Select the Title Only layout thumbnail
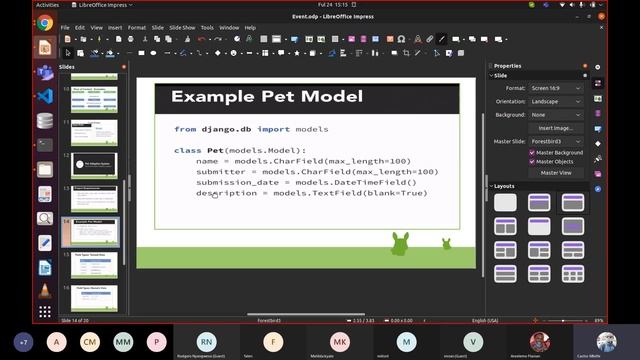The height and width of the screenshot is (360, 640). point(539,226)
